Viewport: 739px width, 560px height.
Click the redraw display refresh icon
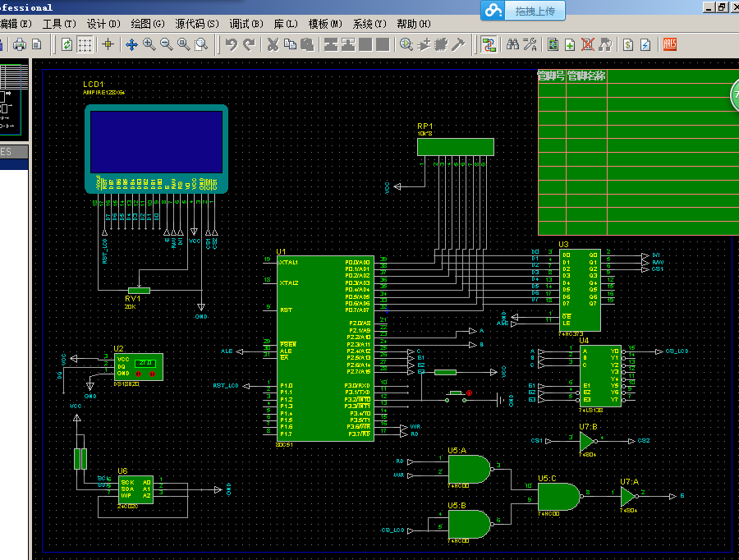pyautogui.click(x=67, y=45)
